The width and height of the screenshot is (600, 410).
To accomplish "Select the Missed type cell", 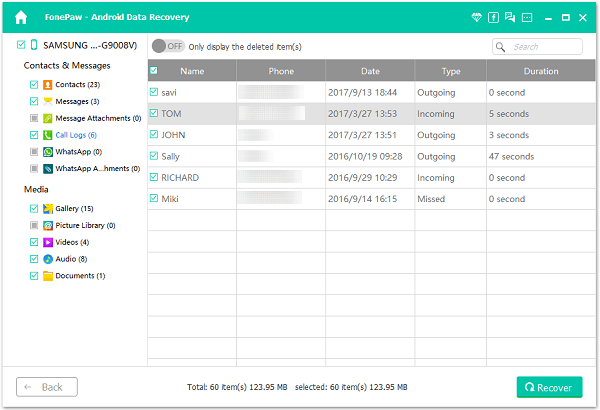I will tap(450, 199).
